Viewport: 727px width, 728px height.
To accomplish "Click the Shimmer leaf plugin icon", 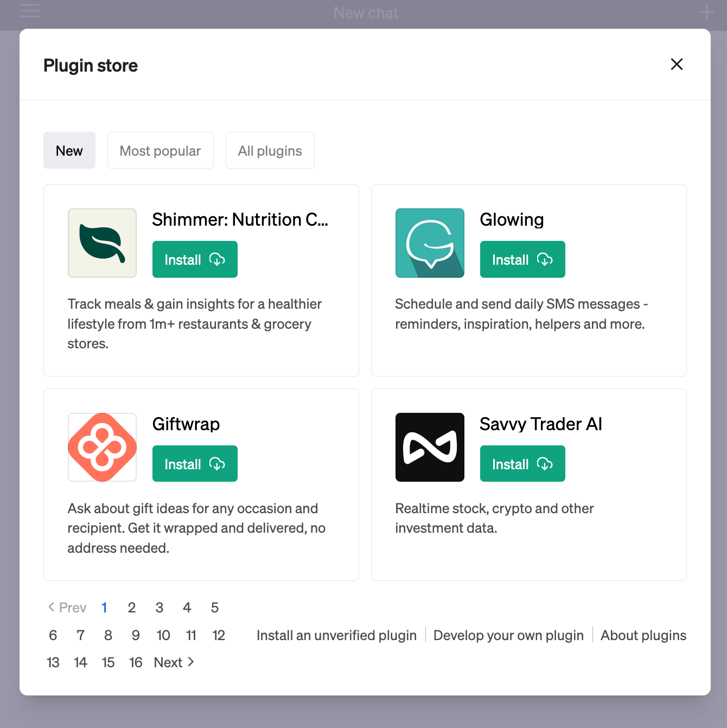I will (x=102, y=243).
